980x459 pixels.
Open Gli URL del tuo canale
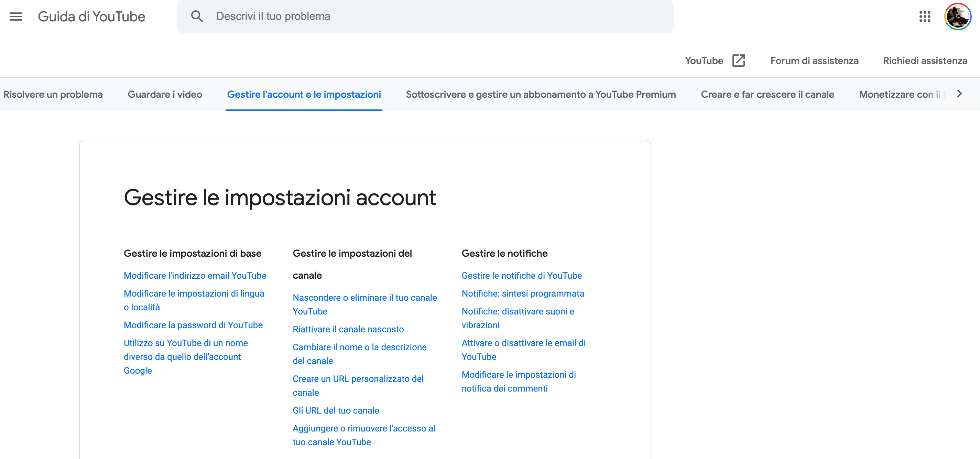[336, 410]
